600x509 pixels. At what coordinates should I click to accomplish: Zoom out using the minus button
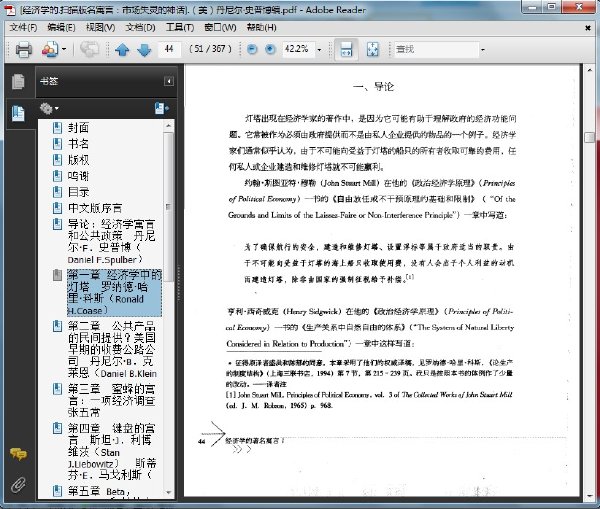(x=252, y=49)
